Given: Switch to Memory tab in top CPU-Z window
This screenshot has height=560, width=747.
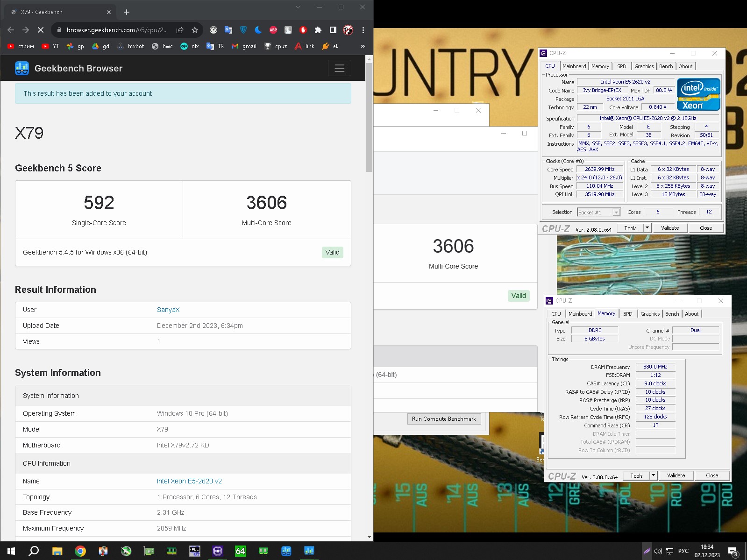Looking at the screenshot, I should coord(600,66).
